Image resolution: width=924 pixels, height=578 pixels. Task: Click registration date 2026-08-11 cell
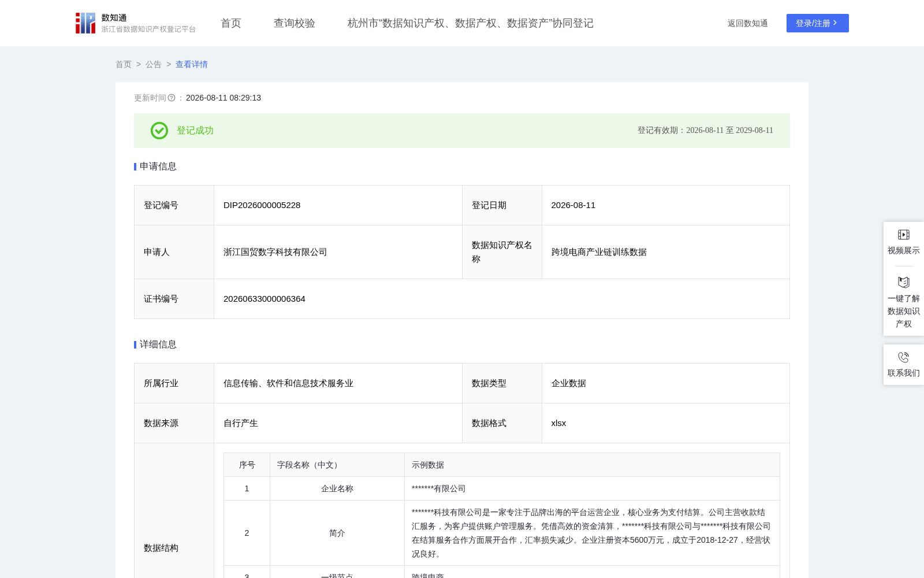(666, 205)
